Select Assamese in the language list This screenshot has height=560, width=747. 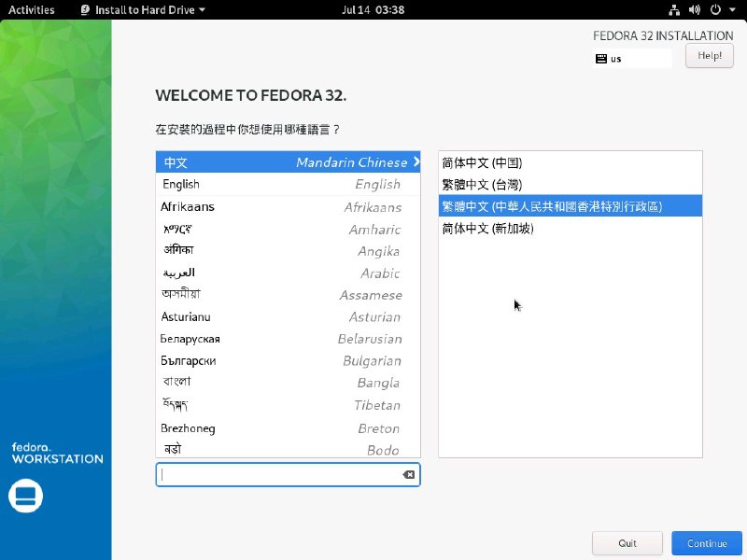click(x=288, y=295)
